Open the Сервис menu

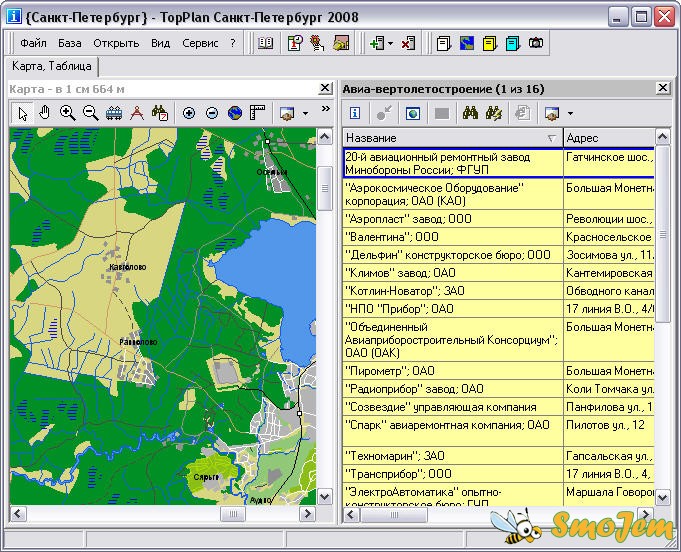[200, 43]
